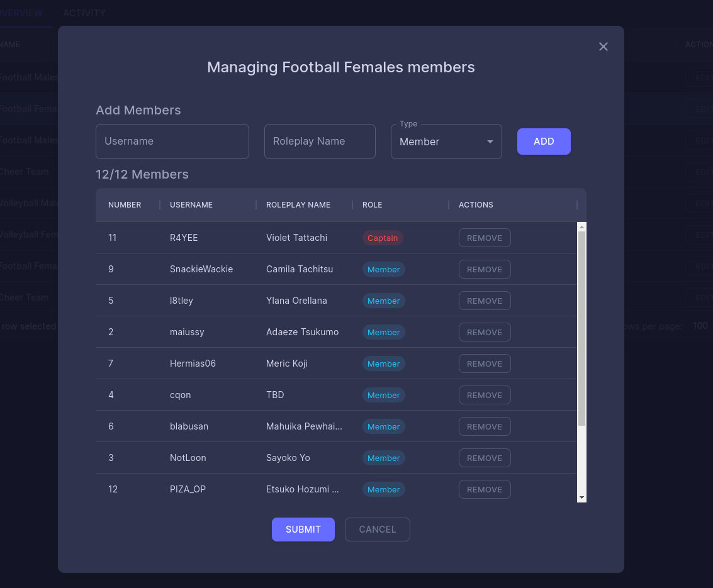Sort by the ROLE column header
Screen dimensions: 713x588
pos(372,205)
